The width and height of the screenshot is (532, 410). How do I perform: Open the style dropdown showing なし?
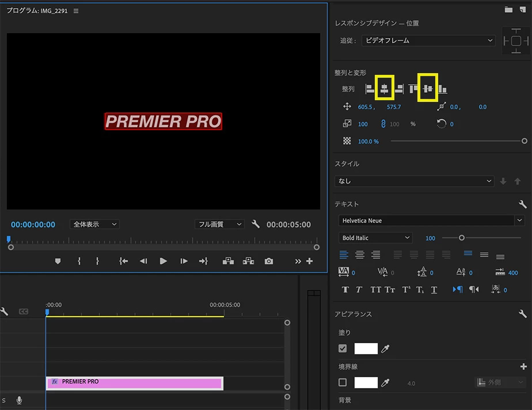(x=415, y=181)
